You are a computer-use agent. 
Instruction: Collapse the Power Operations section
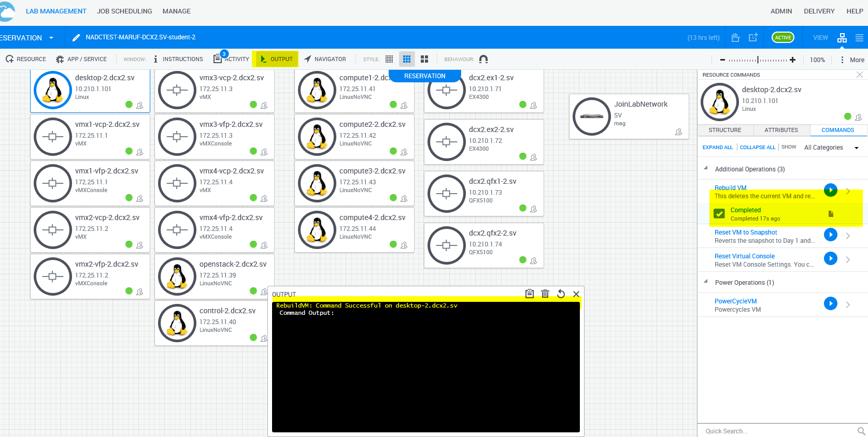pos(706,282)
